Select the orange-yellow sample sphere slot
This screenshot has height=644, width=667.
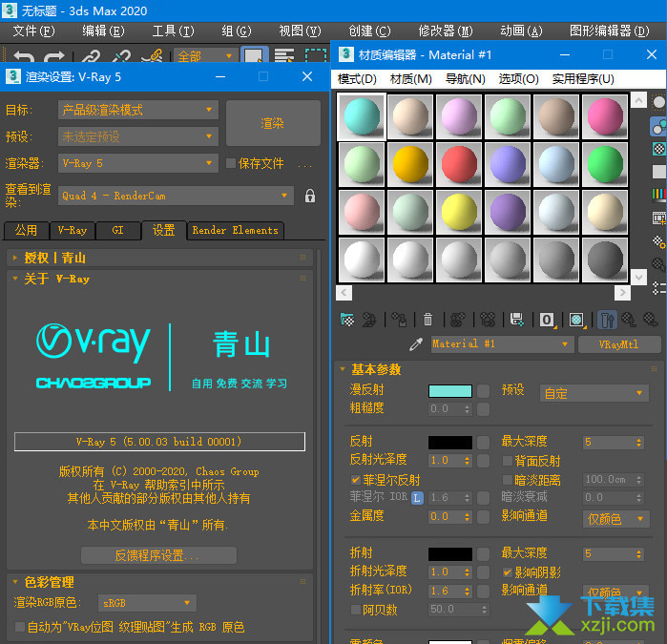(x=410, y=165)
